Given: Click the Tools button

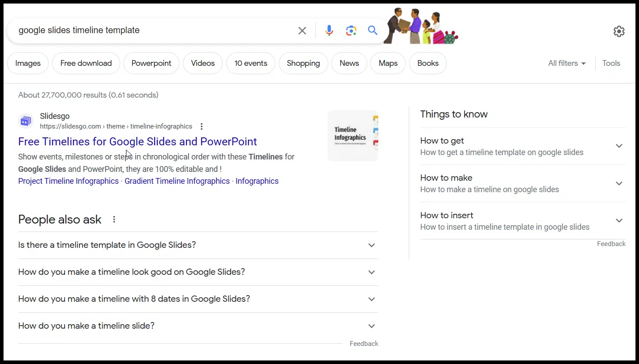Looking at the screenshot, I should 611,63.
